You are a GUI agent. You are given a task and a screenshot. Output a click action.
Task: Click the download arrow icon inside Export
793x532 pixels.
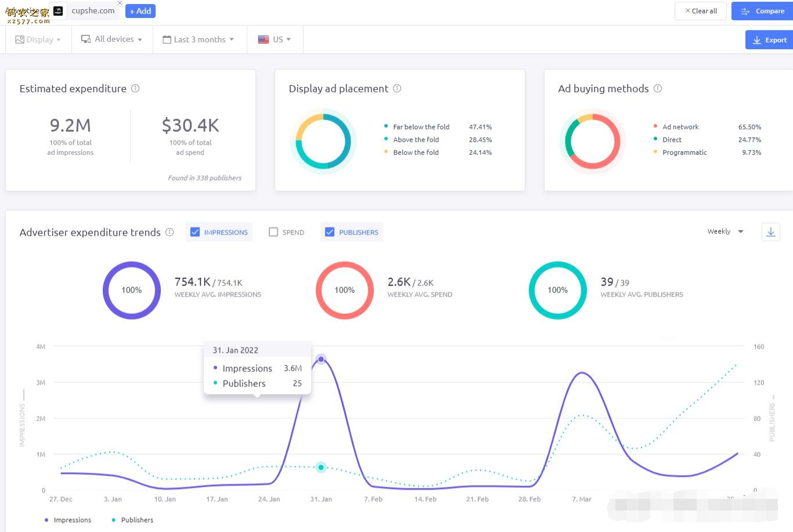757,40
